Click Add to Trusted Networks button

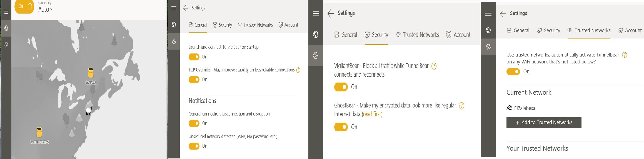pyautogui.click(x=544, y=122)
